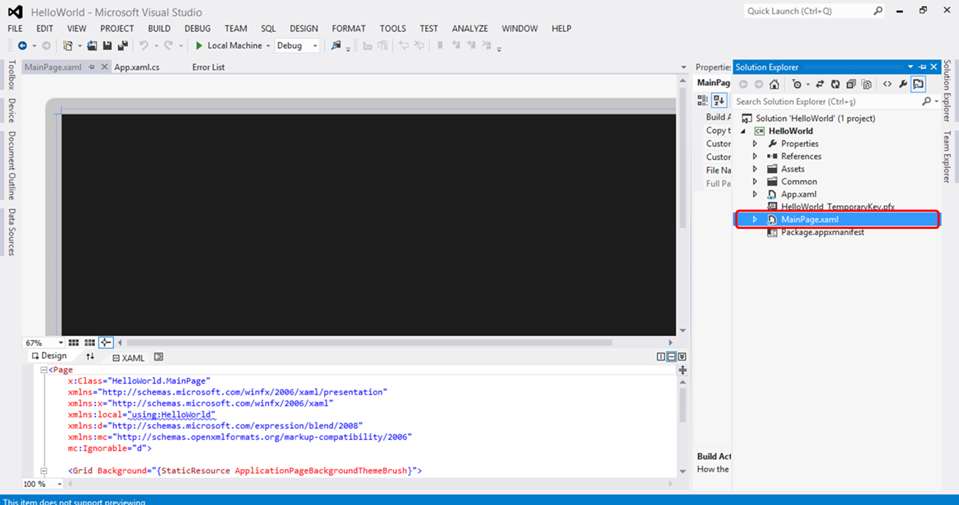Click the View Code angle-brackets icon
This screenshot has width=959, height=505.
point(887,84)
